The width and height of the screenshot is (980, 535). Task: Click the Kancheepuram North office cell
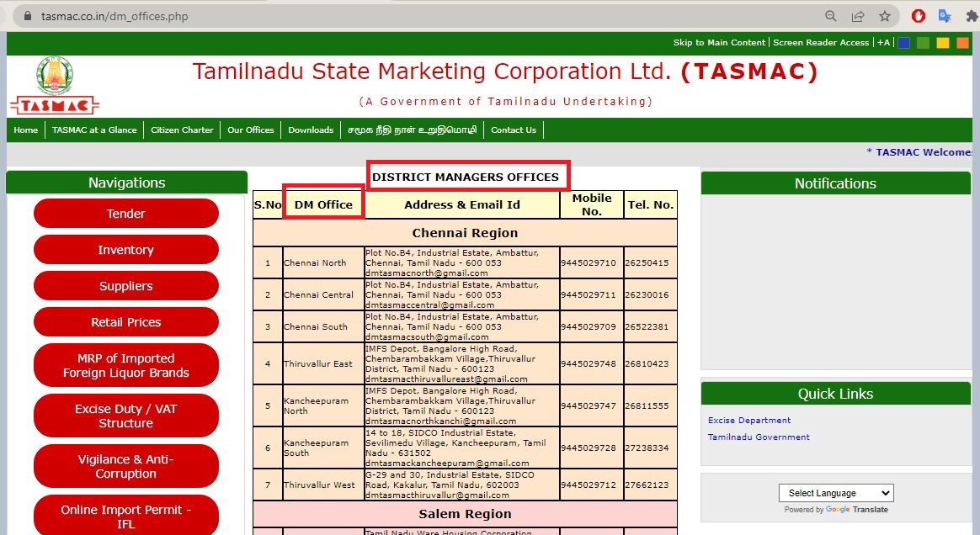coord(323,405)
